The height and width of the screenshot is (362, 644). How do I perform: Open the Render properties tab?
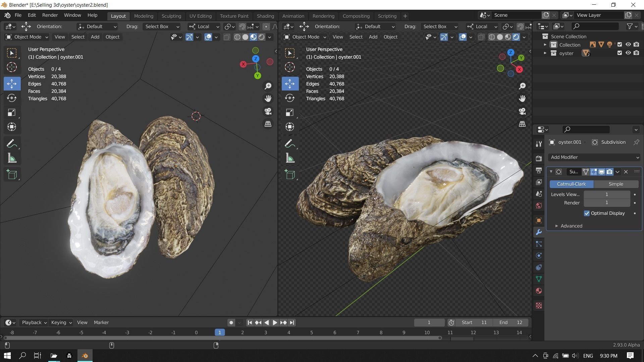tap(539, 159)
